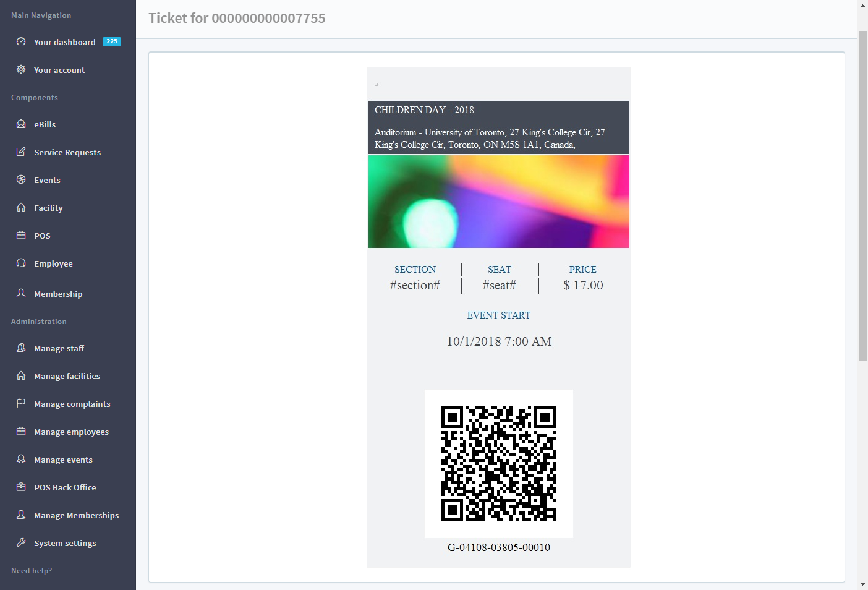
Task: Click the eBills icon in sidebar
Action: [x=21, y=124]
